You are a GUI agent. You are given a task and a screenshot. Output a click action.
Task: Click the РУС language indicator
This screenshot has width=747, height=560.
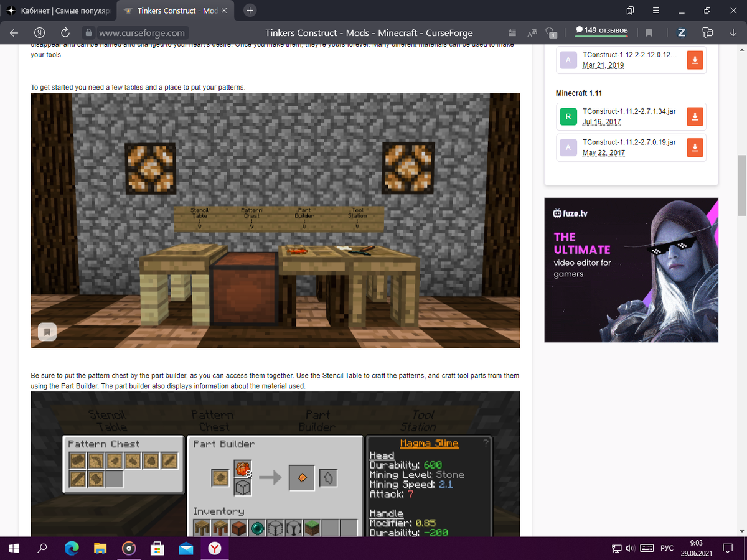coord(667,548)
